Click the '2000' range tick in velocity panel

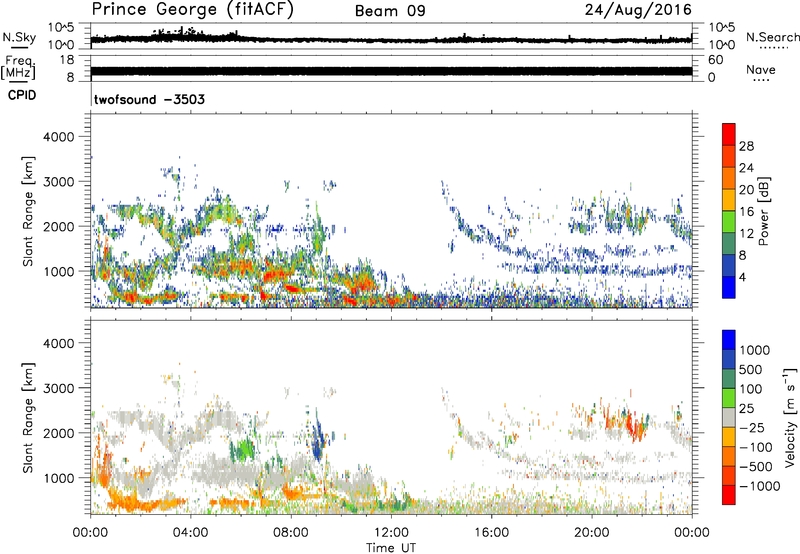tap(58, 433)
